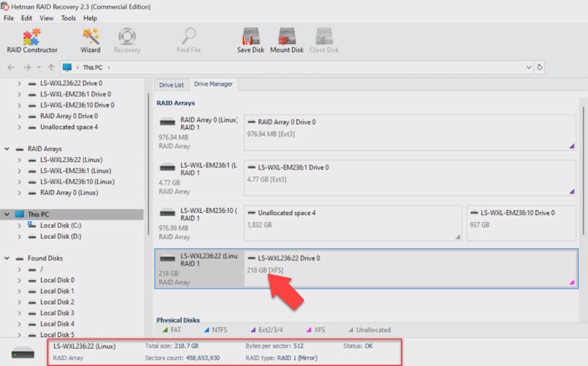The image size is (588, 366).
Task: Open the Edit menu
Action: (x=26, y=18)
